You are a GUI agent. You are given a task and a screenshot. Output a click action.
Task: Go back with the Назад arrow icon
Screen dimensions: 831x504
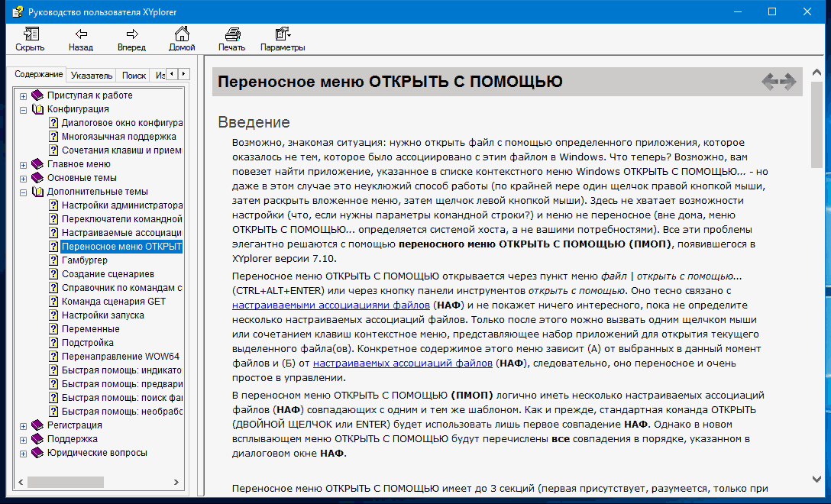(80, 34)
